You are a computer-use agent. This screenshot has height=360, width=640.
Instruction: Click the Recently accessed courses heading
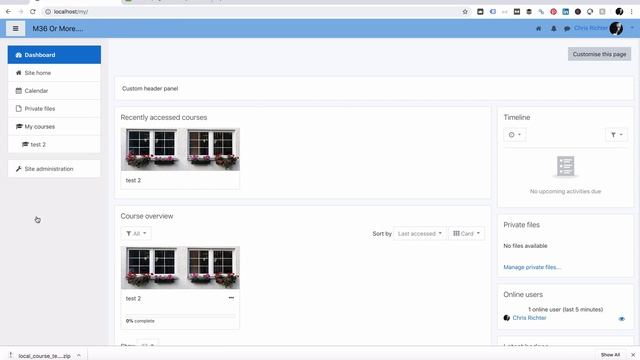click(164, 117)
